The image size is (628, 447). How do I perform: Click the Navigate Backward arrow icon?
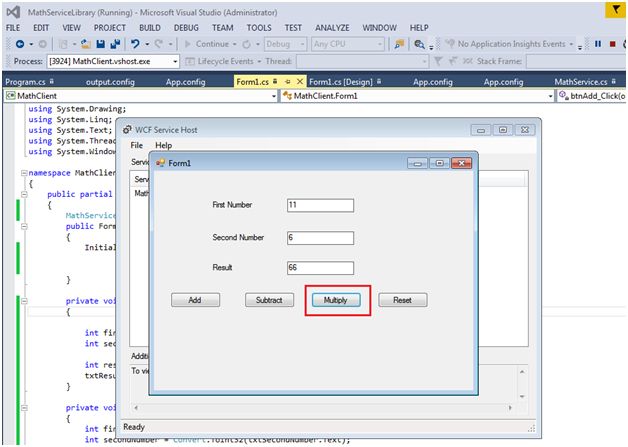pyautogui.click(x=20, y=44)
